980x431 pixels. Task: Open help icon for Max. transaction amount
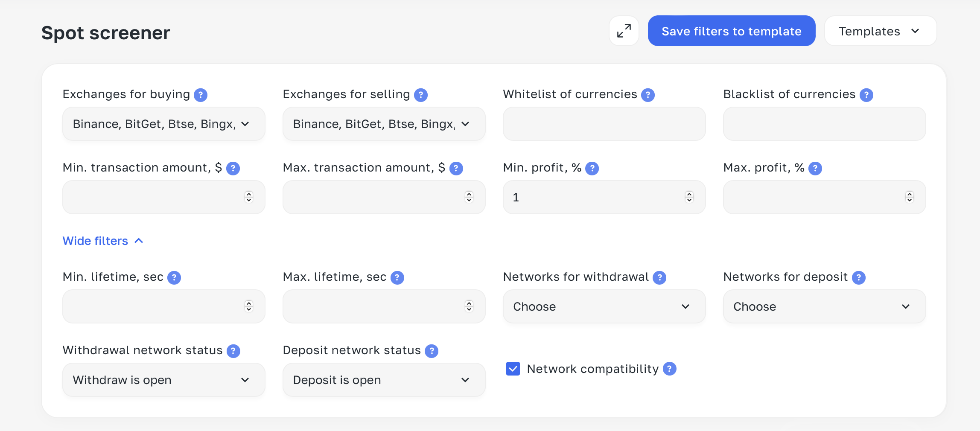point(456,168)
